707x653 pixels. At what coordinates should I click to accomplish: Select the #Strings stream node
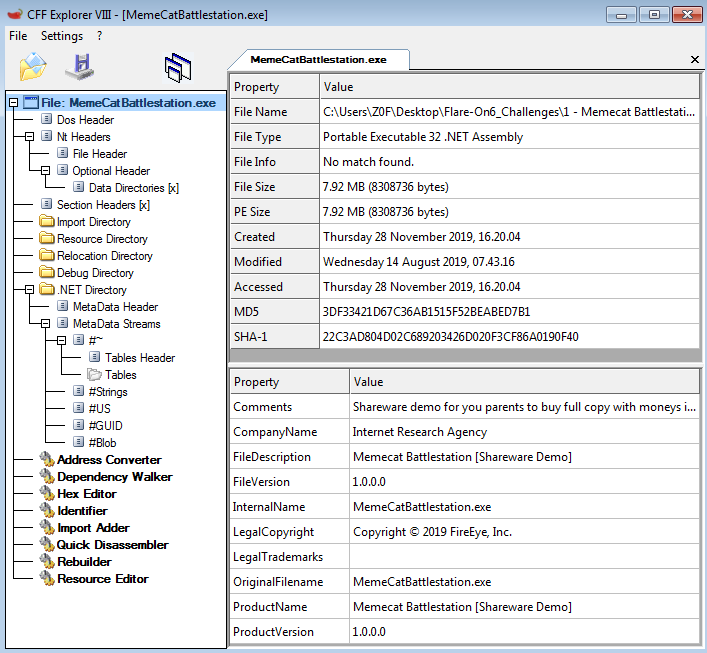[107, 392]
